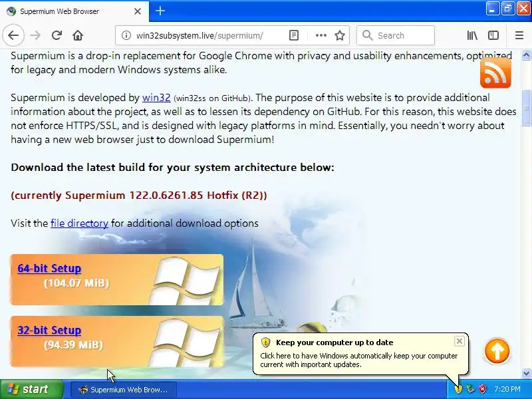The width and height of the screenshot is (532, 399).
Task: Dismiss the Keep your computer up to date balloon
Action: coord(459,341)
